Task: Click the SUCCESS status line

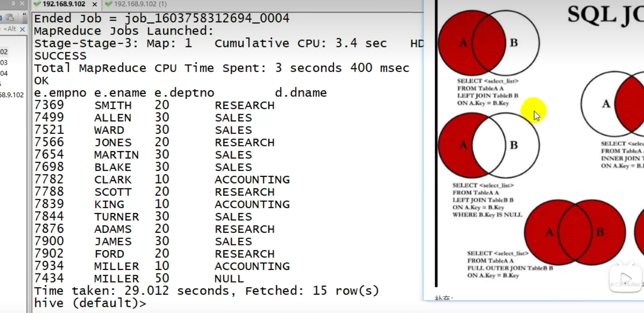Action: (60, 55)
